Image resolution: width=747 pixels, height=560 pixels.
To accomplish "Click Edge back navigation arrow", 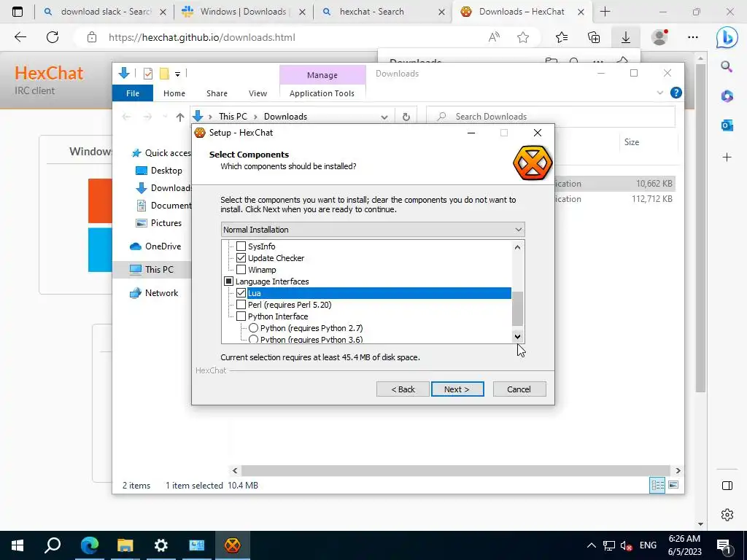I will (20, 37).
